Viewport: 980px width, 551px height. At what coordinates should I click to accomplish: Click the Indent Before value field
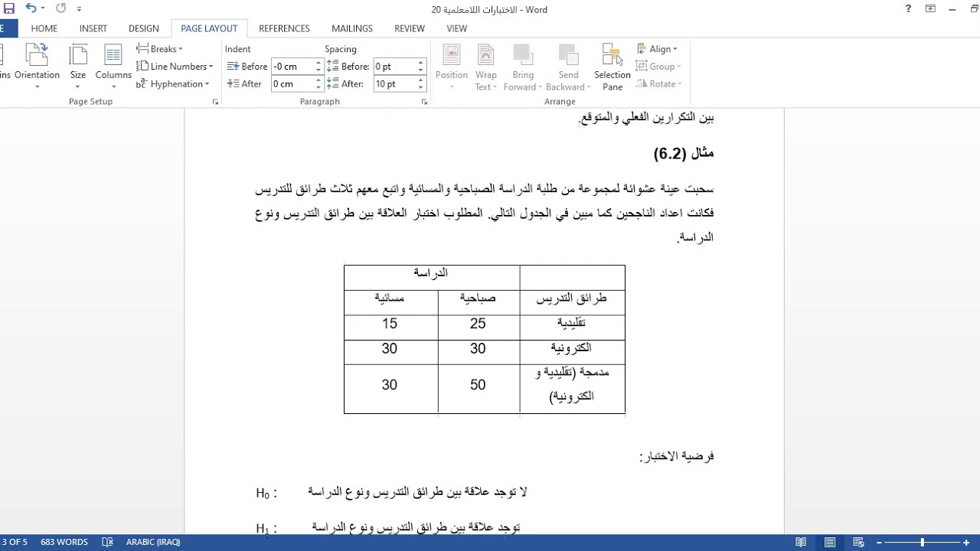point(292,67)
